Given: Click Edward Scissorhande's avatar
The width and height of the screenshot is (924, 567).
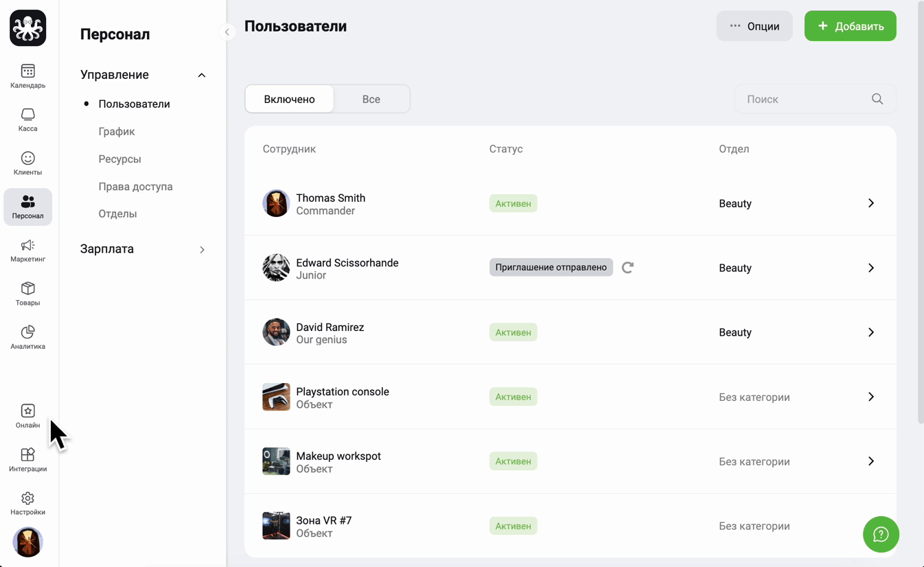Looking at the screenshot, I should pyautogui.click(x=276, y=268).
